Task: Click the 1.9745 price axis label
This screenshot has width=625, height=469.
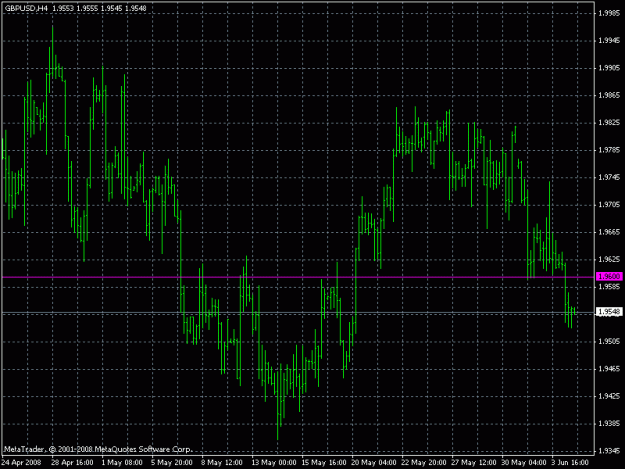Action: point(609,177)
